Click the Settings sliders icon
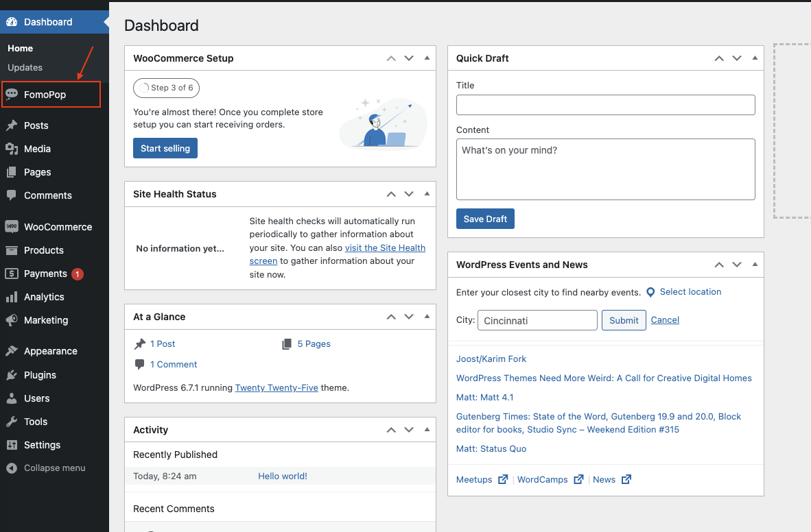811x532 pixels. [12, 445]
